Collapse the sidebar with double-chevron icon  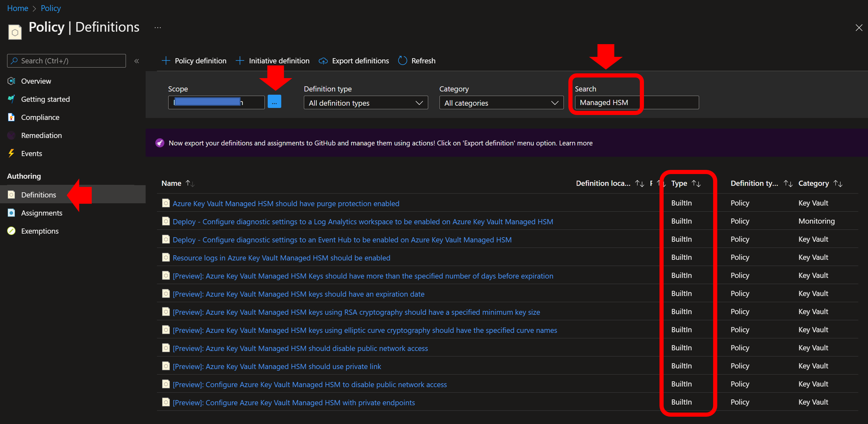click(136, 61)
